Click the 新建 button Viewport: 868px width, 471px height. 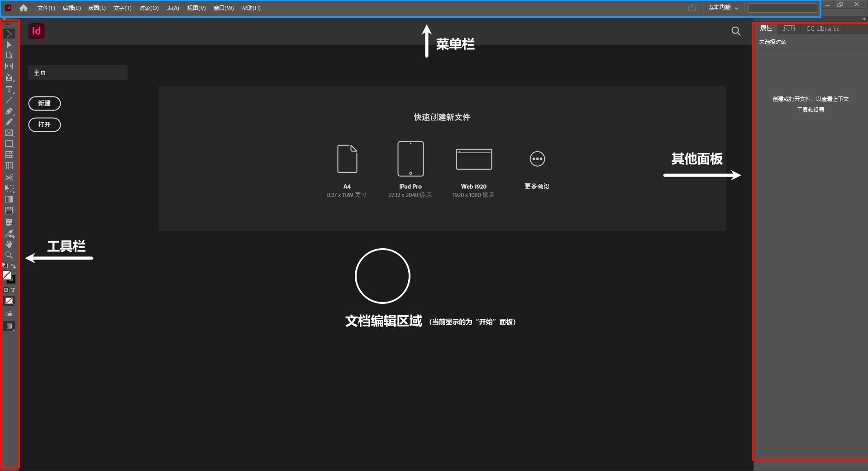click(44, 103)
